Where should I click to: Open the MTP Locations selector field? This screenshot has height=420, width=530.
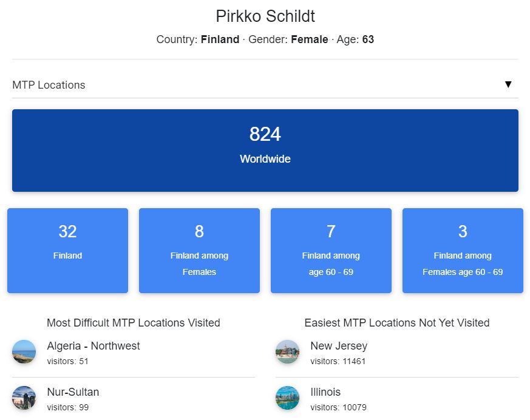coord(243,85)
